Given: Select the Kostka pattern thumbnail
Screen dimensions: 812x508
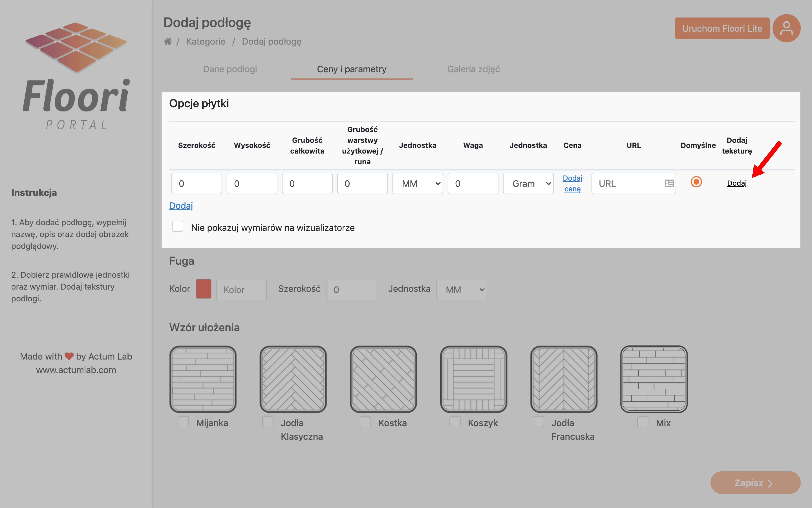Looking at the screenshot, I should click(384, 379).
